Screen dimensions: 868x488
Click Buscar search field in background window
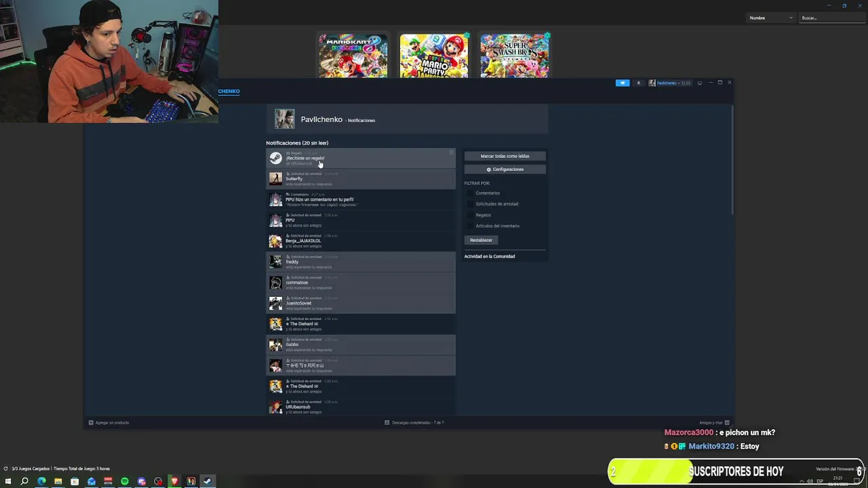833,18
